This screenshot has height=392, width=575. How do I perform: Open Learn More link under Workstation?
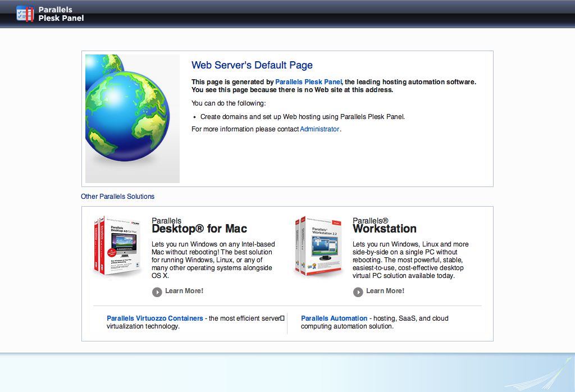[385, 291]
